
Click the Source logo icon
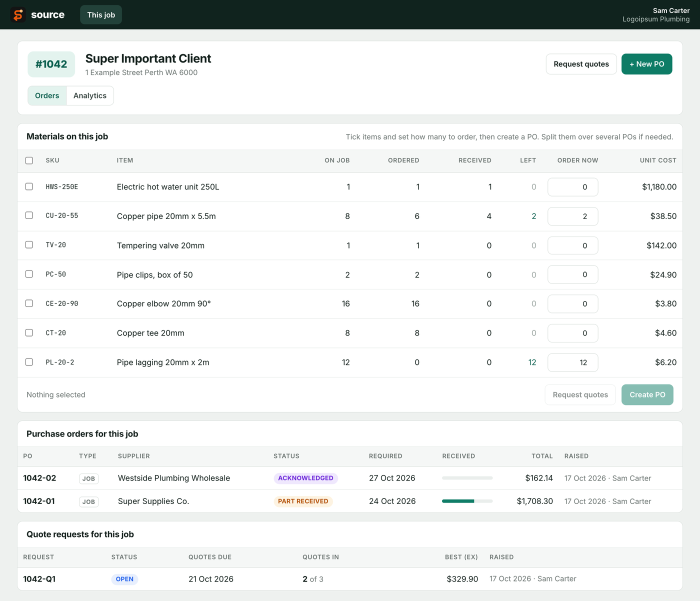pyautogui.click(x=18, y=15)
